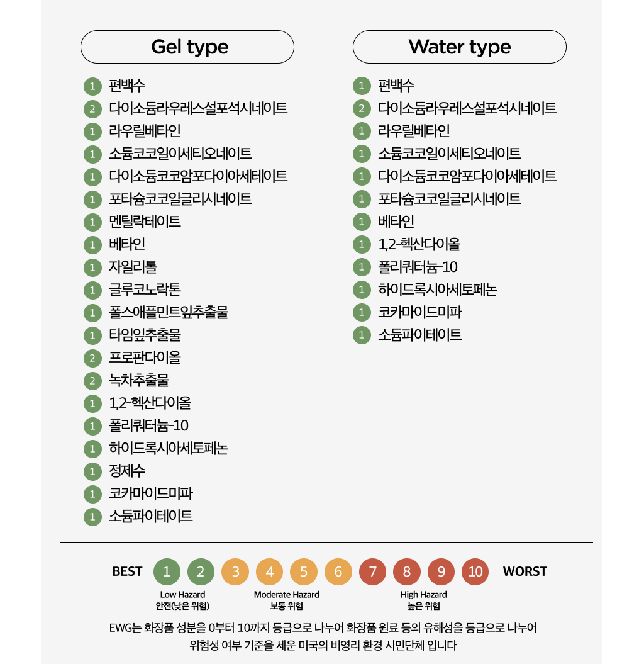Click the orange number 6 scale circle

338,571
